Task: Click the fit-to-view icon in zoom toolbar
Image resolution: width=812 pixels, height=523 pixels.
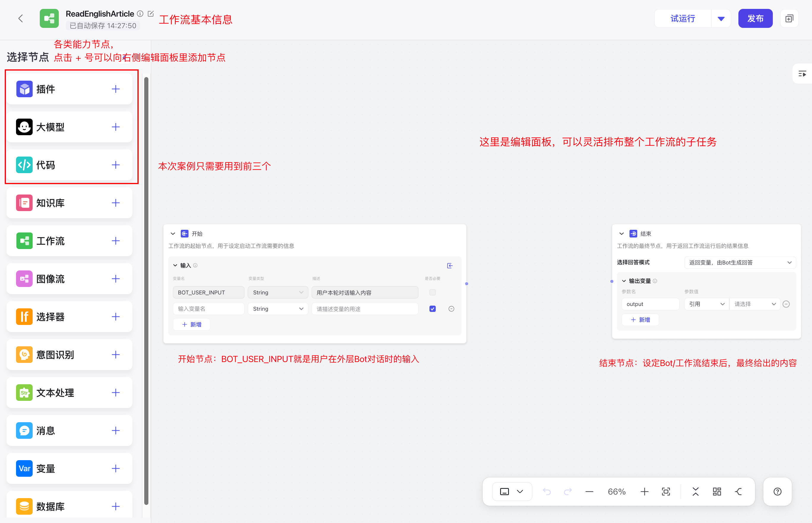Action: click(666, 491)
